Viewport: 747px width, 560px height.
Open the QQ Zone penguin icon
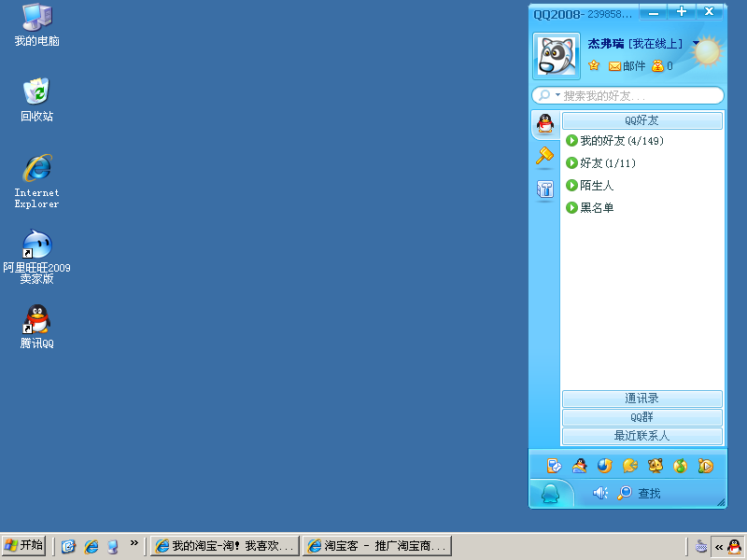[579, 465]
